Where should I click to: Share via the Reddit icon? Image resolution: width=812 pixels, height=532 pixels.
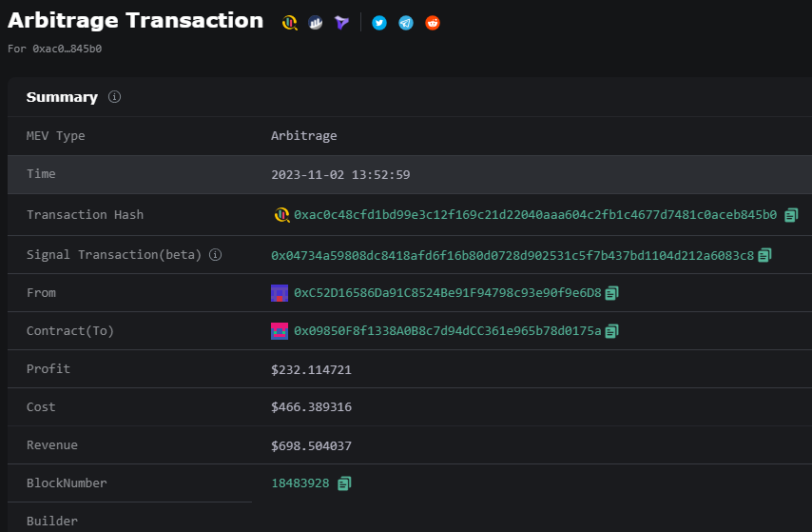point(433,23)
